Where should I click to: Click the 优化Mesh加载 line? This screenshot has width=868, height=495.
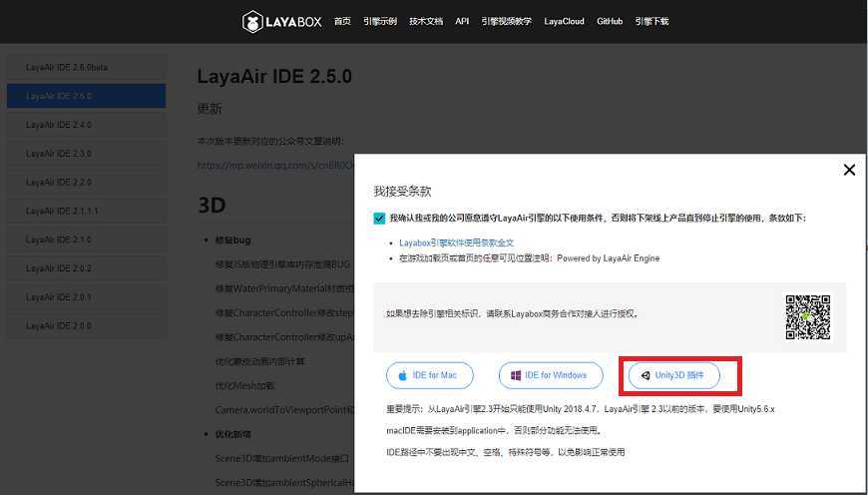coord(244,385)
